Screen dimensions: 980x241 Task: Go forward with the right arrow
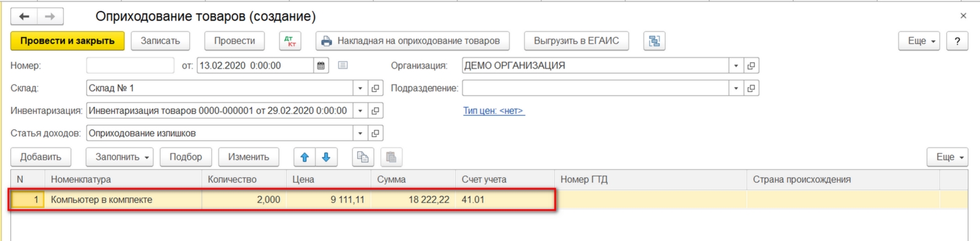click(50, 17)
